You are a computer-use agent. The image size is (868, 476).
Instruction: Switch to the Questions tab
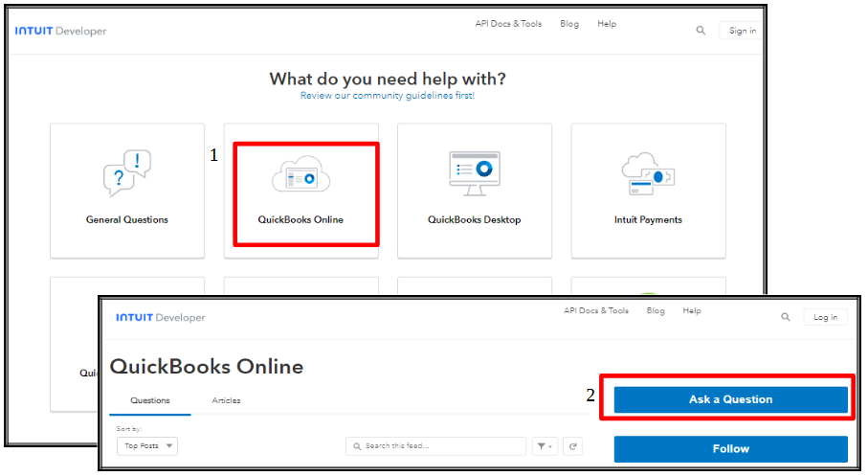click(x=150, y=400)
